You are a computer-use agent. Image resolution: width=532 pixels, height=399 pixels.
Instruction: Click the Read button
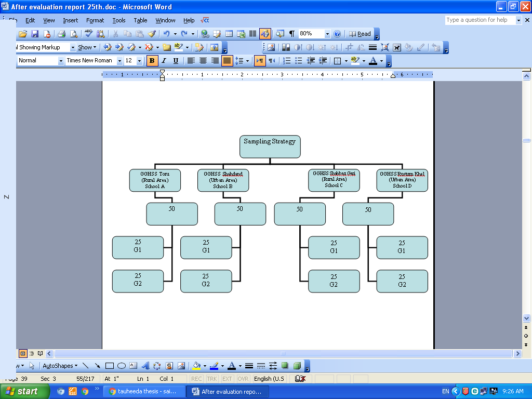point(360,34)
